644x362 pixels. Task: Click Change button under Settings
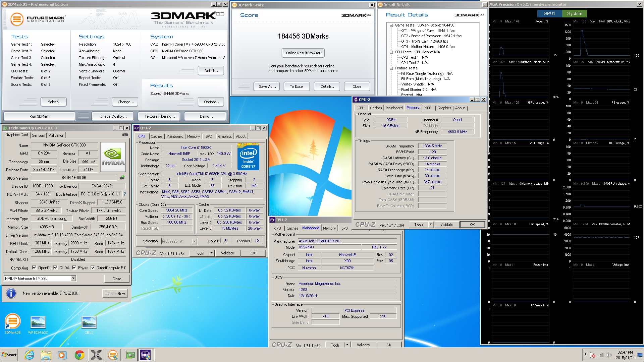tap(126, 102)
